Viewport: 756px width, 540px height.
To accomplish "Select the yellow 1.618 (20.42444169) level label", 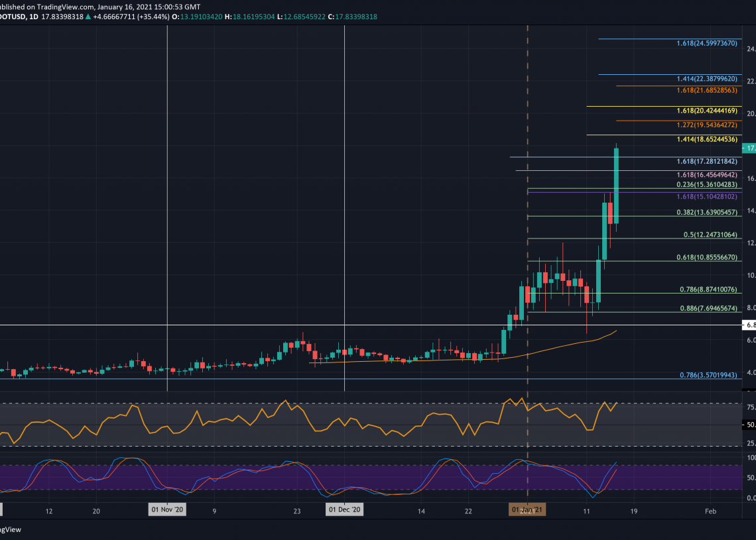I will 707,111.
